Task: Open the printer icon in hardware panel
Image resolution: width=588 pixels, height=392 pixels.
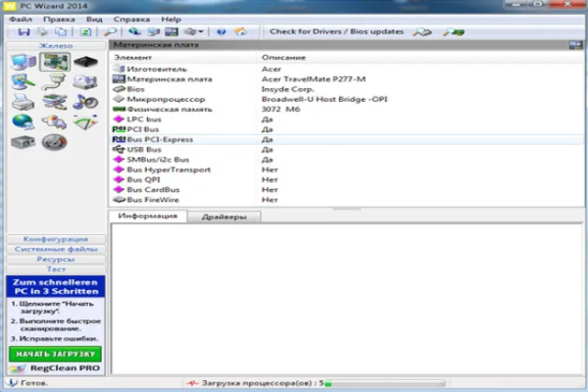Action: [23, 102]
